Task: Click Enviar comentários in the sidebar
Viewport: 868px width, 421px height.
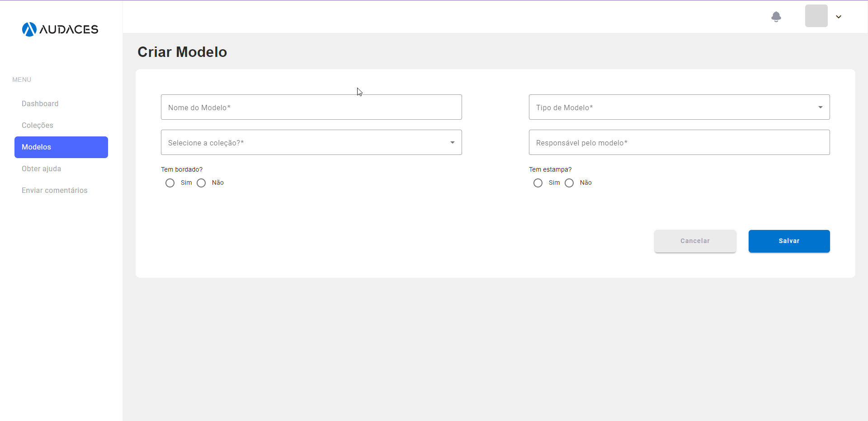Action: (54, 190)
